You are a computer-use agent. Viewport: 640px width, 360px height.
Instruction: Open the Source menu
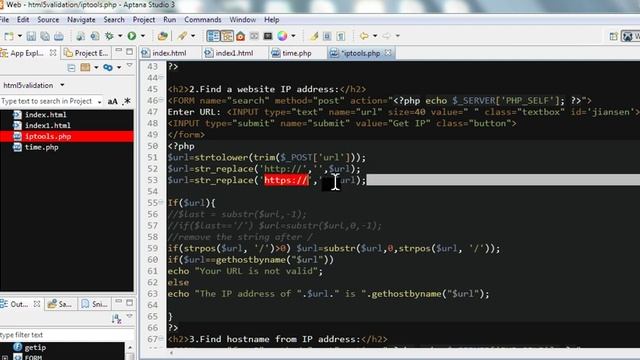(48, 20)
